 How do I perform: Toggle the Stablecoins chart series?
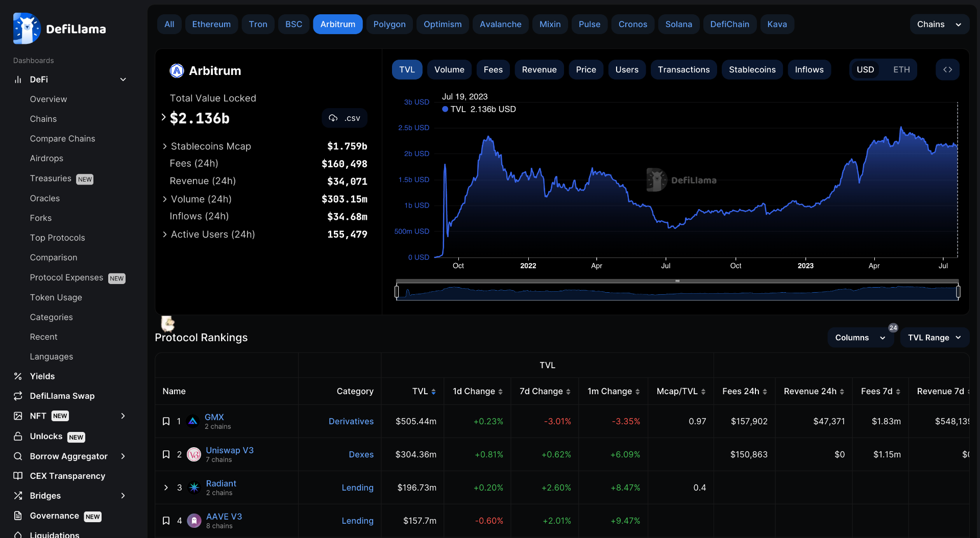click(x=752, y=70)
